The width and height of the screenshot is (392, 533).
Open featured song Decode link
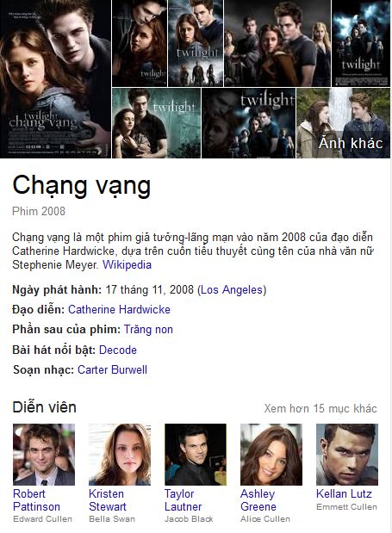pos(118,350)
